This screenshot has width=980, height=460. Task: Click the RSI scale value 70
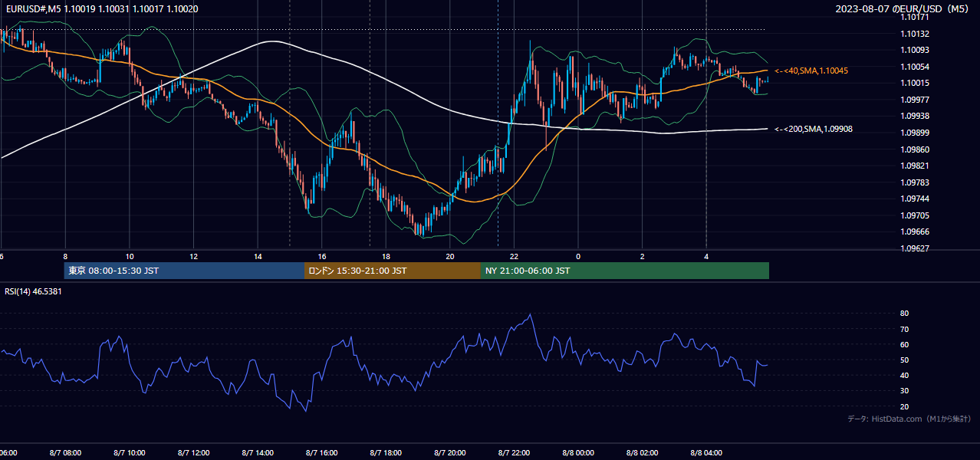click(x=904, y=329)
